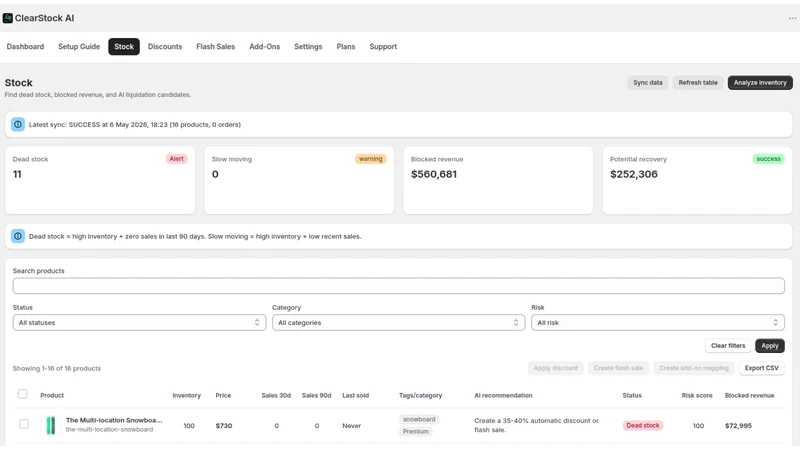Open the Settings tab
Image resolution: width=800 pixels, height=450 pixels.
308,46
